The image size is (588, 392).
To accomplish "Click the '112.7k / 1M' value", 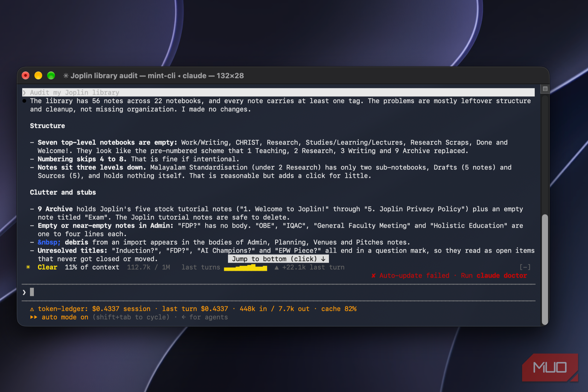I will tap(148, 267).
